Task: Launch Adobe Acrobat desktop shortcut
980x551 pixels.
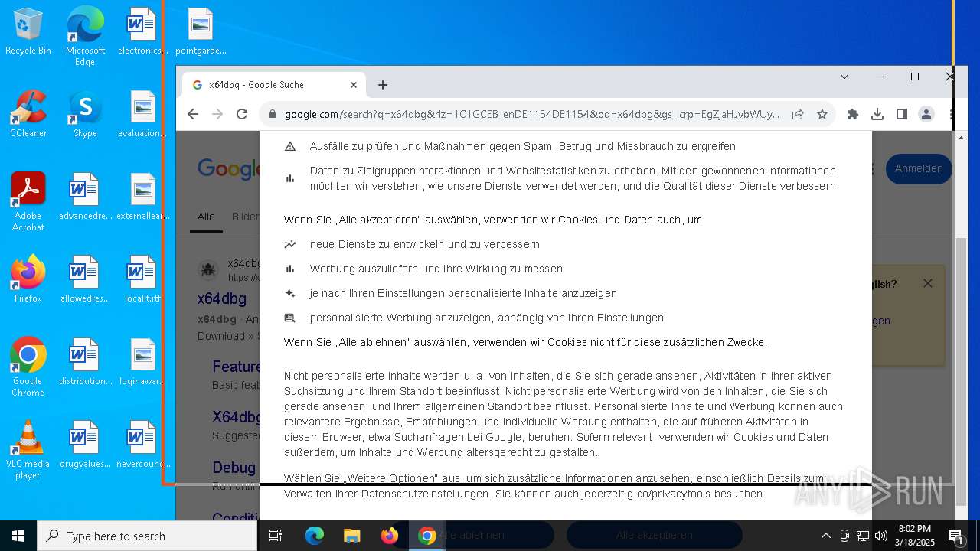Action: tap(28, 201)
